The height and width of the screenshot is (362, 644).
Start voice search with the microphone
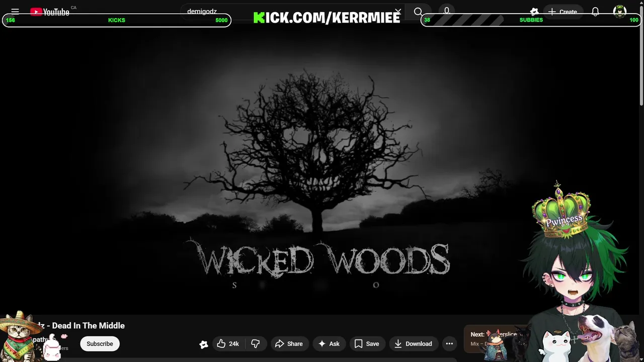(447, 12)
